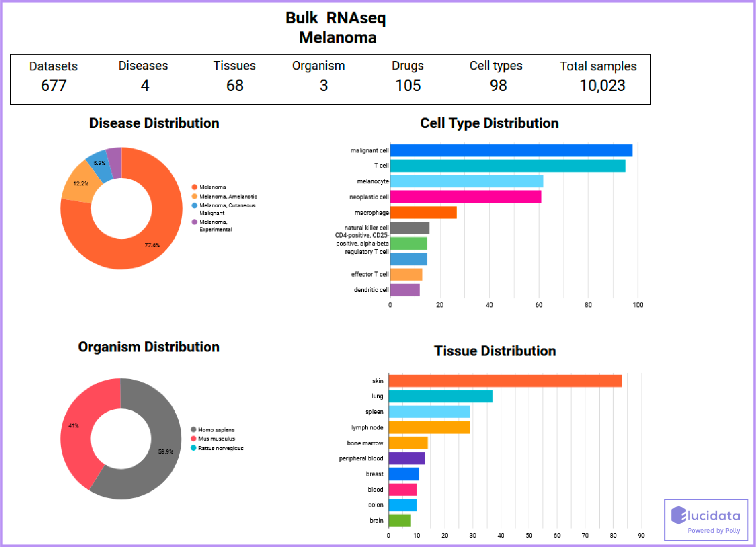The height and width of the screenshot is (547, 756).
Task: Select the Homo sapiens legend dot
Action: coord(193,429)
